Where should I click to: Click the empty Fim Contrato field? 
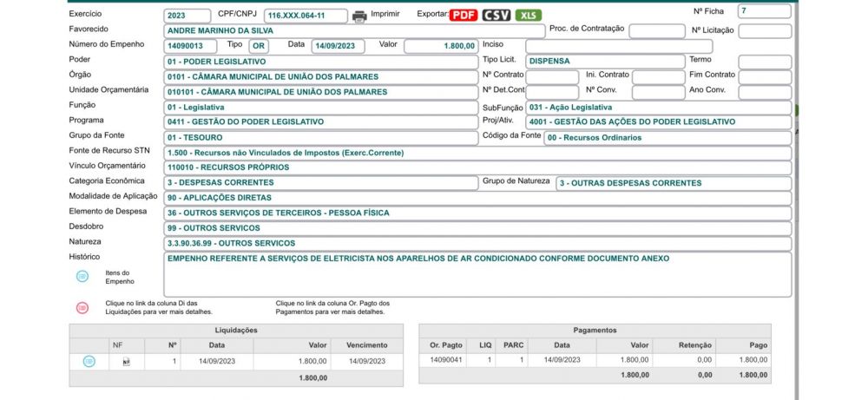coord(765,77)
